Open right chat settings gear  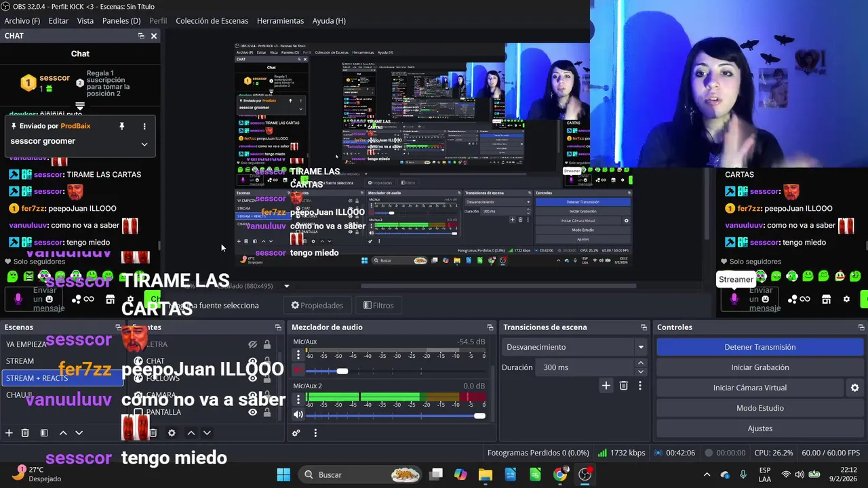pos(846,299)
